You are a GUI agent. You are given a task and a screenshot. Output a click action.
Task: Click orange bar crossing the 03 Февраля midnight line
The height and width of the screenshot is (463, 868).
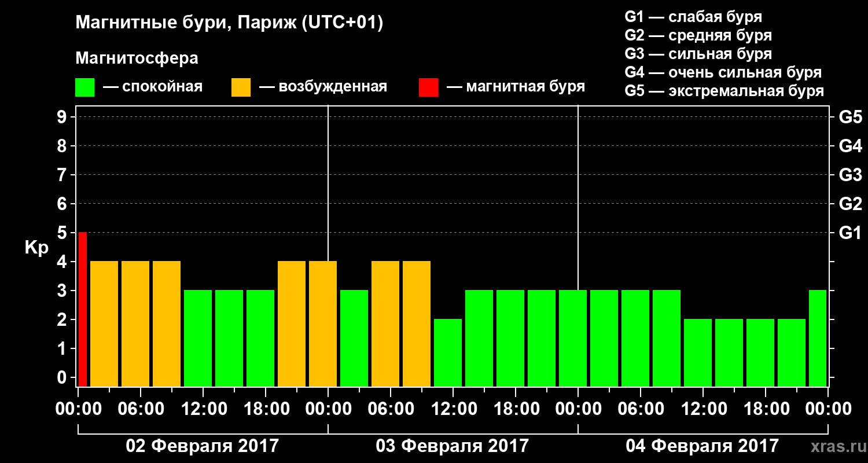[x=323, y=324]
